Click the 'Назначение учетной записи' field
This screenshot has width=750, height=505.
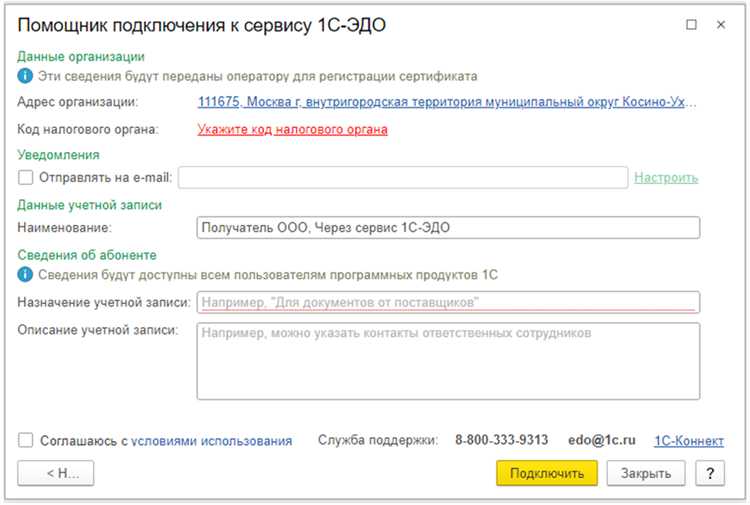point(448,302)
